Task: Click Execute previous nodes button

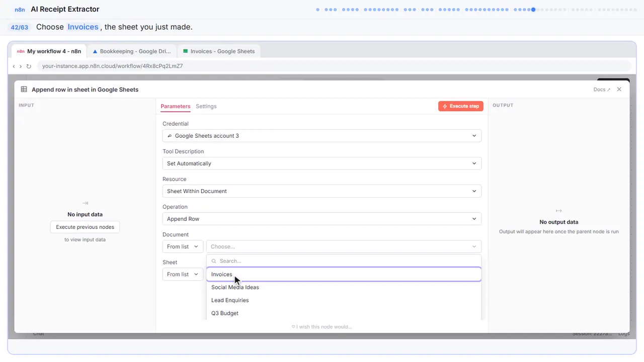Action: (85, 227)
